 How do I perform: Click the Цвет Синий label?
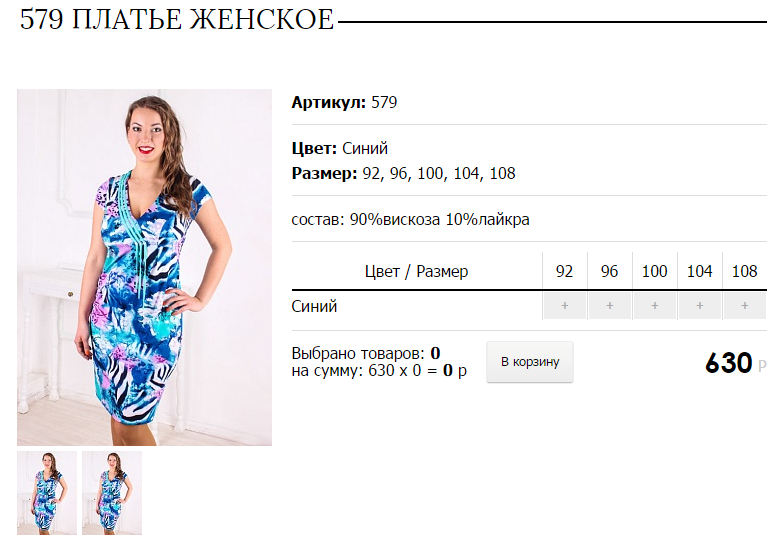[340, 148]
